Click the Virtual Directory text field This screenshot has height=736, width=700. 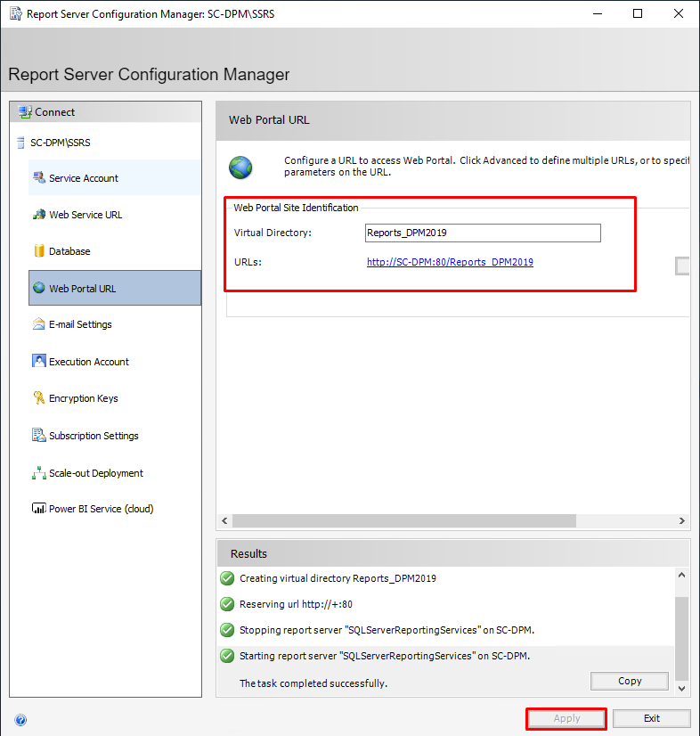pos(483,233)
